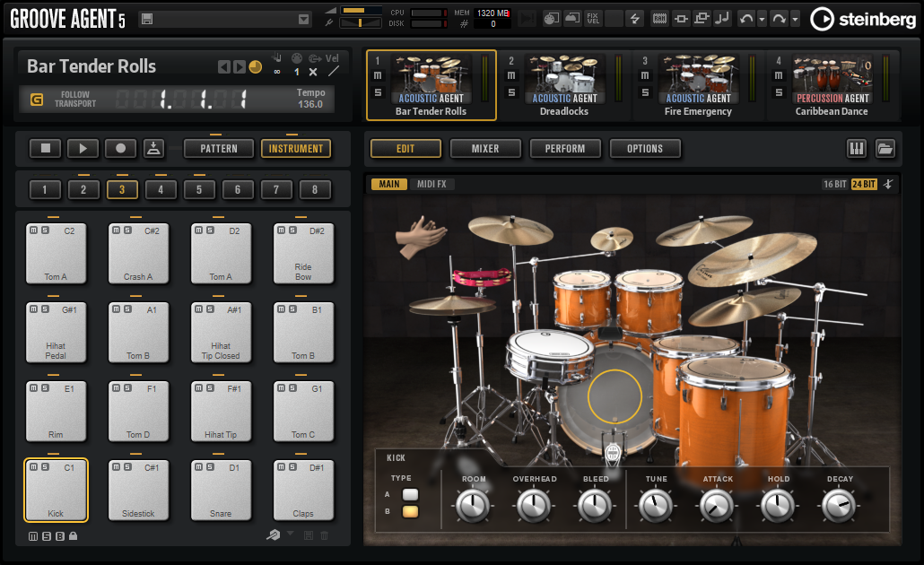Select kit slot 1 Bar Tender Rolls

click(x=431, y=85)
